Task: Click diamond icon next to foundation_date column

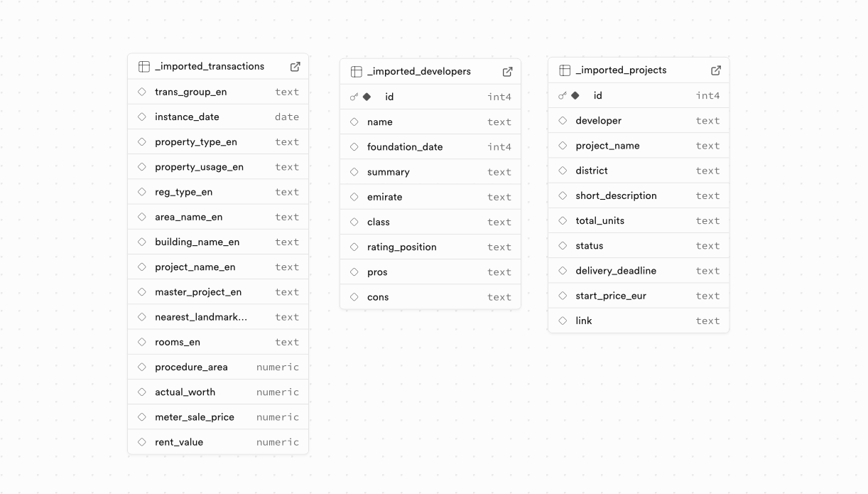Action: click(x=354, y=146)
